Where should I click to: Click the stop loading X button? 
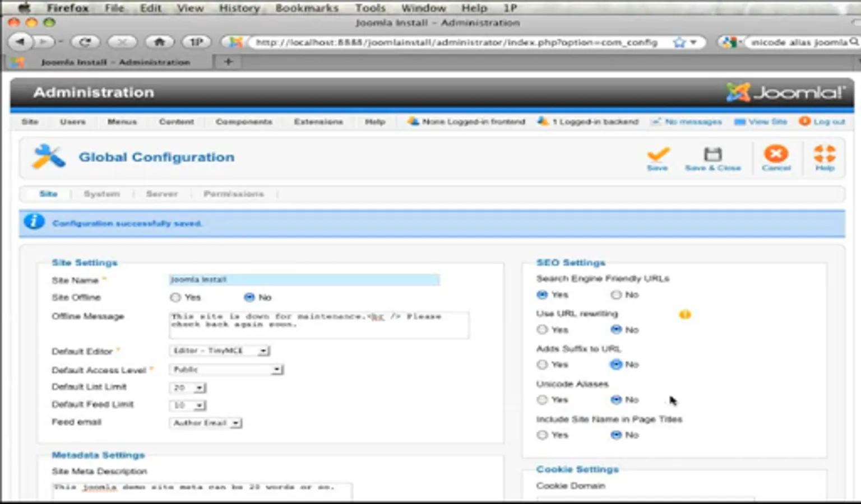pyautogui.click(x=122, y=42)
